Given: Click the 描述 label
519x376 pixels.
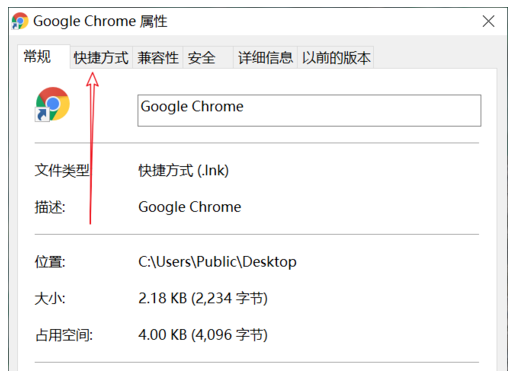Looking at the screenshot, I should coord(50,207).
